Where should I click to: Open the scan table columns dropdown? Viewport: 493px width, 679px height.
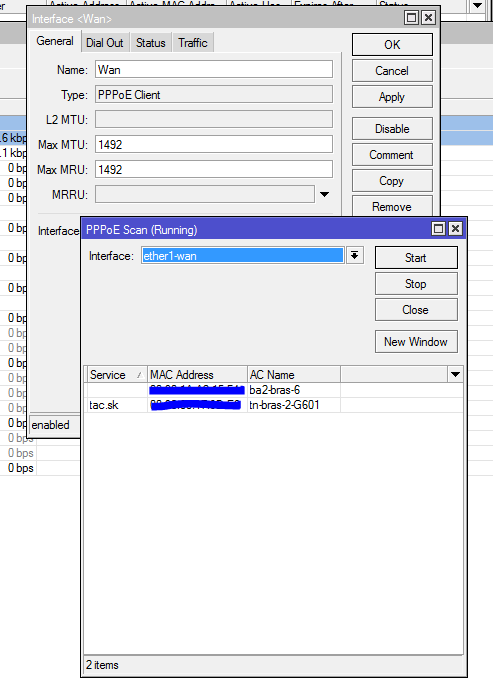tap(455, 375)
